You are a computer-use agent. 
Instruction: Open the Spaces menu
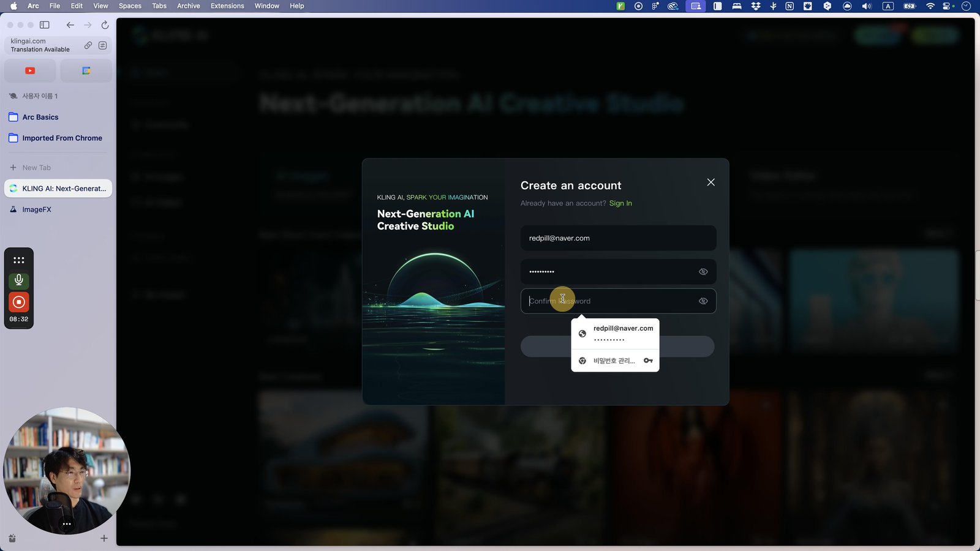coord(130,6)
